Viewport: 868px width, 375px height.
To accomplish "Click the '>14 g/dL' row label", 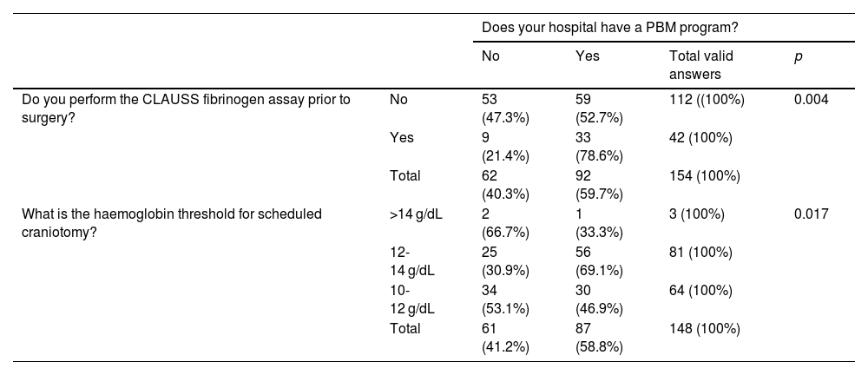I will coord(415,214).
